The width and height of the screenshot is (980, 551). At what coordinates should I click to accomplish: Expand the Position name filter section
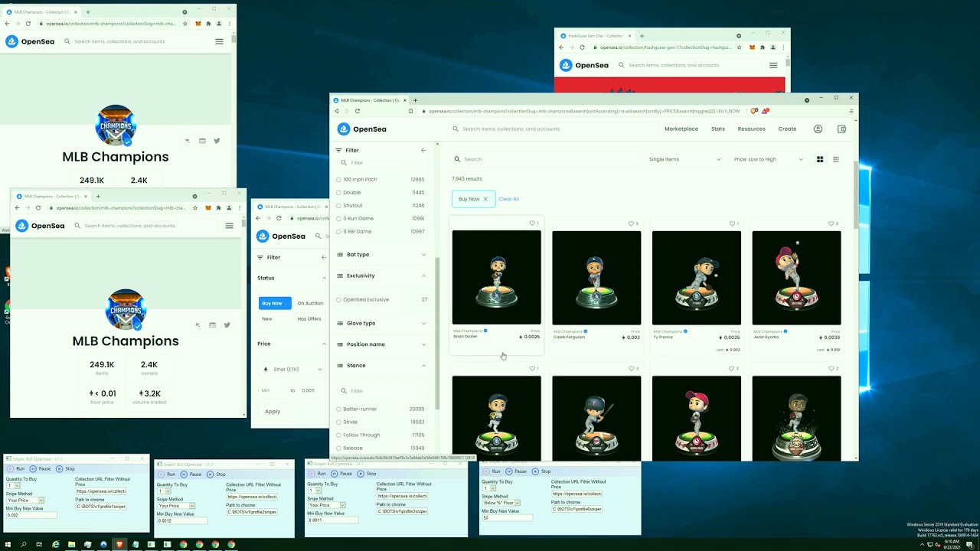[x=382, y=344]
